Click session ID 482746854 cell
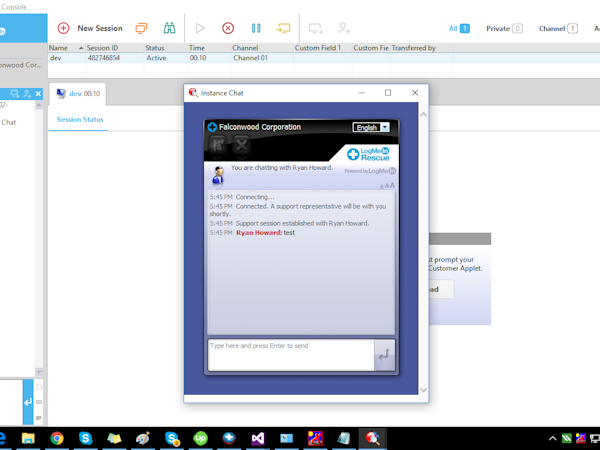This screenshot has width=600, height=450. pos(114,58)
